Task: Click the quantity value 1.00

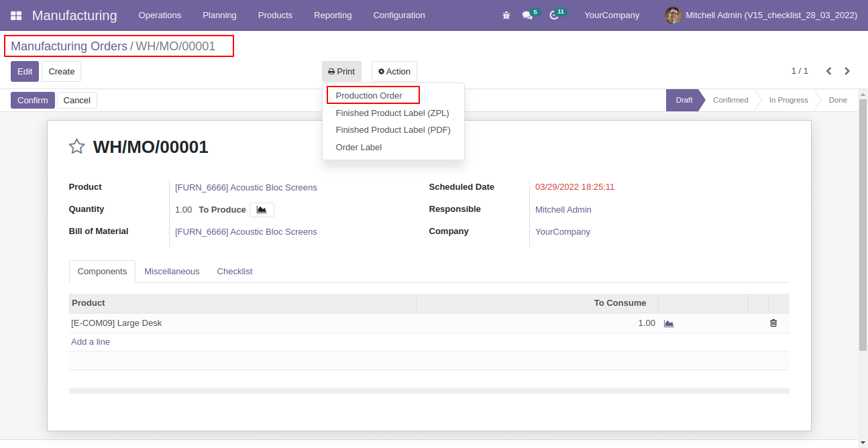Action: (x=184, y=210)
